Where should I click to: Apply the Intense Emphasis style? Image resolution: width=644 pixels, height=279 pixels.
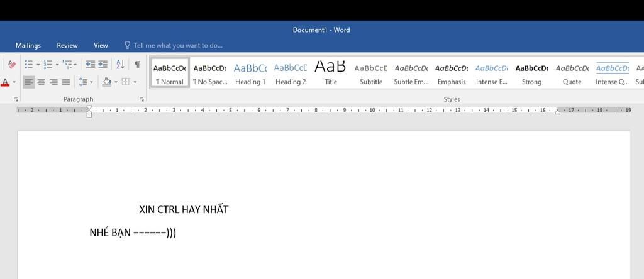pyautogui.click(x=492, y=73)
